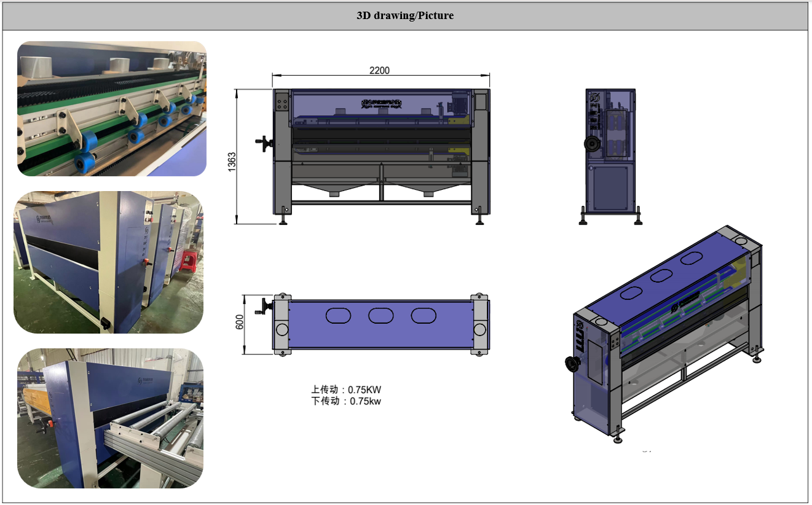This screenshot has width=812, height=505.
Task: Click the left hopper in the front view
Action: (334, 188)
